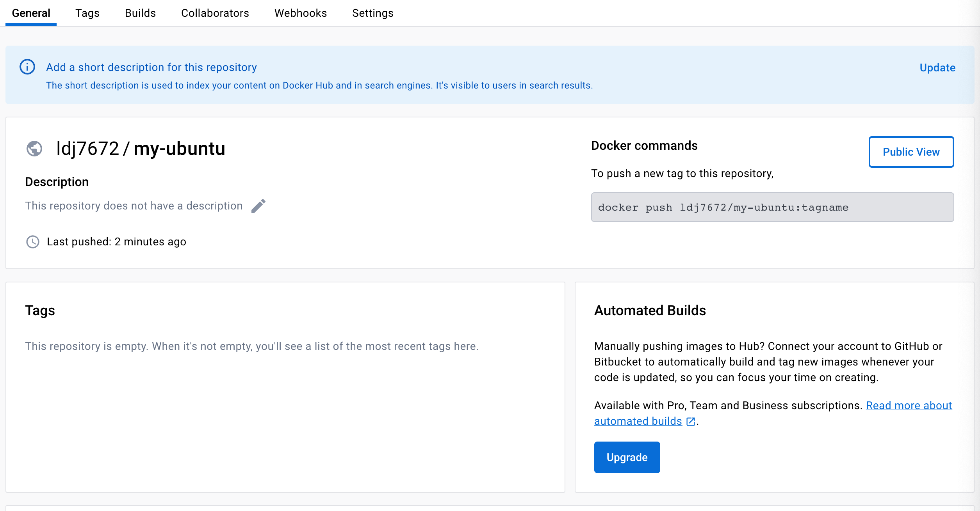The height and width of the screenshot is (511, 980).
Task: Switch to the Builds tab
Action: click(140, 13)
